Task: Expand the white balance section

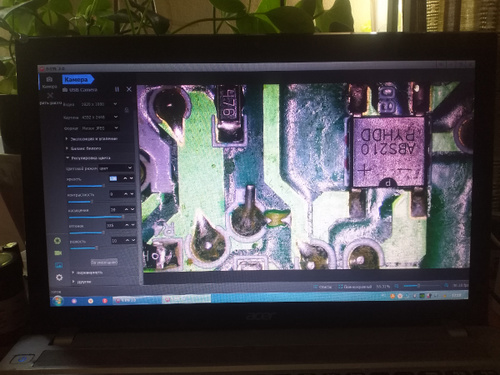Action: pyautogui.click(x=85, y=148)
